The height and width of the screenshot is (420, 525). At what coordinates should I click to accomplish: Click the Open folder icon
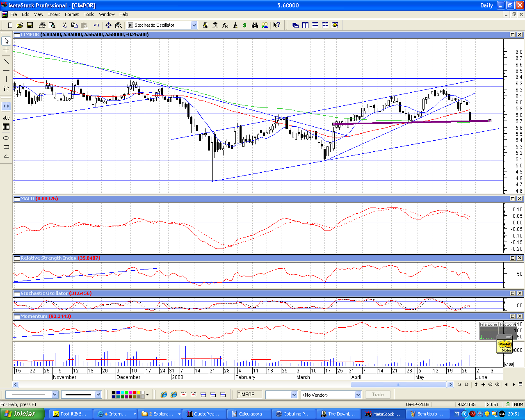tap(20, 25)
